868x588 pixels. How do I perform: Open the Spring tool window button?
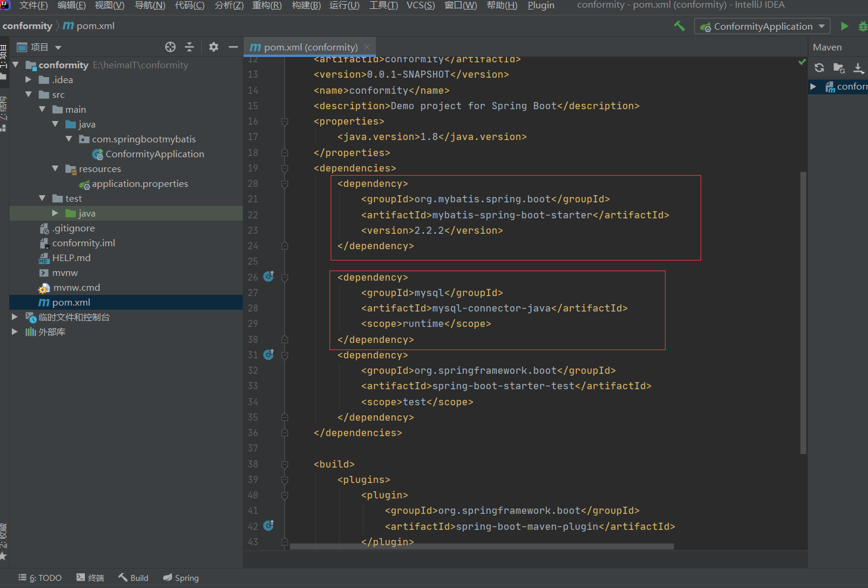[x=181, y=578]
